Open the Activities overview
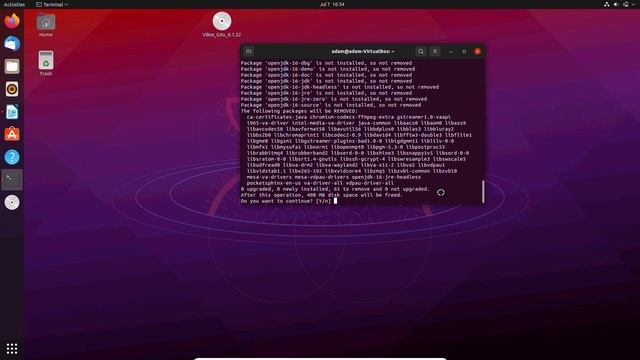This screenshot has height=360, width=640. [14, 4]
